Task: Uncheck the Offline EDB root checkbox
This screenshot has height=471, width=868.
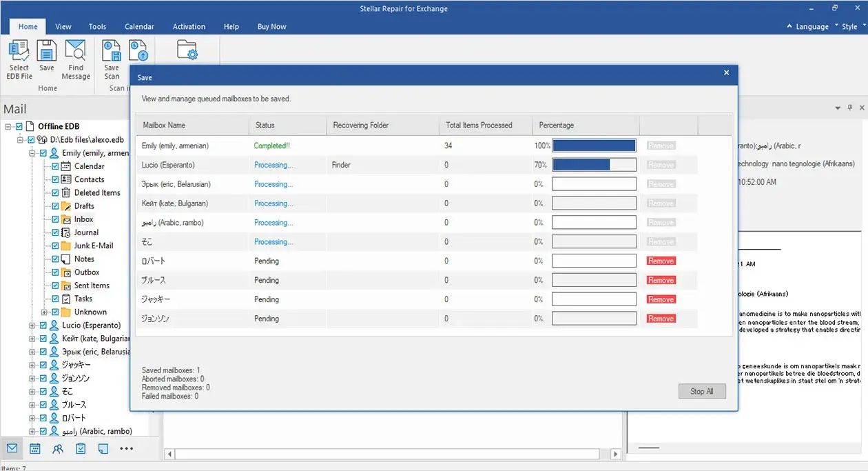Action: point(19,127)
